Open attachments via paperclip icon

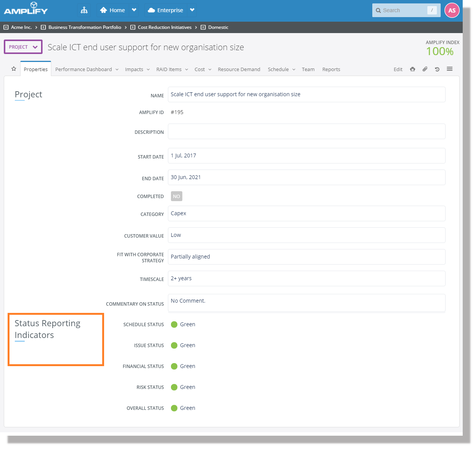pyautogui.click(x=425, y=69)
